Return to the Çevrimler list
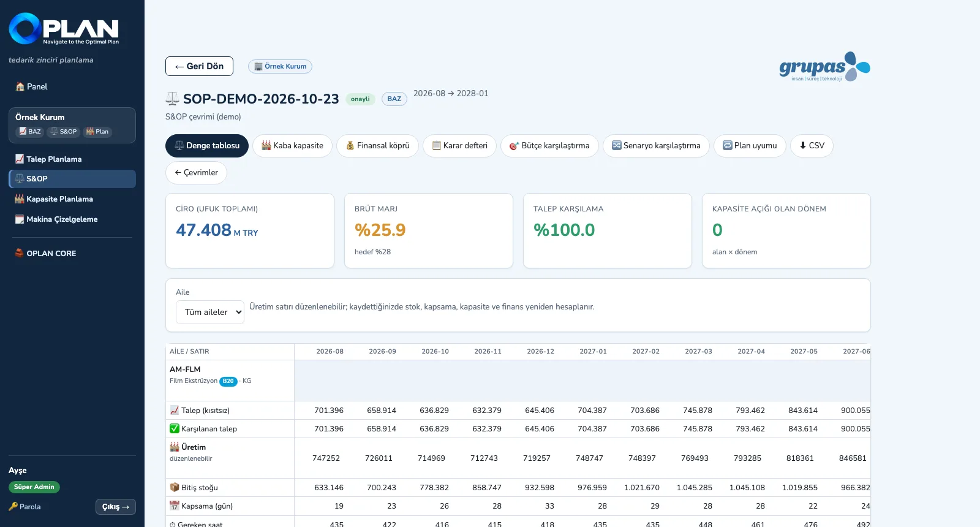980x527 pixels. pyautogui.click(x=196, y=173)
